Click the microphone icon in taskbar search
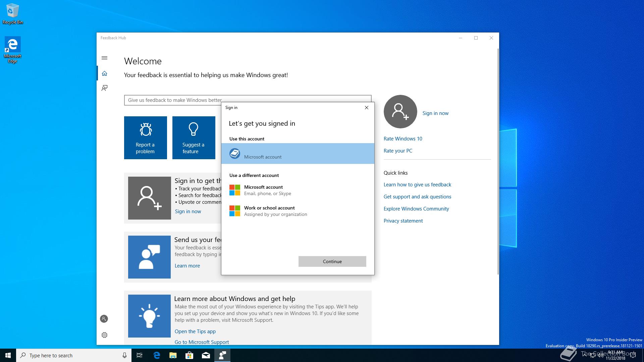644x362 pixels. click(124, 355)
